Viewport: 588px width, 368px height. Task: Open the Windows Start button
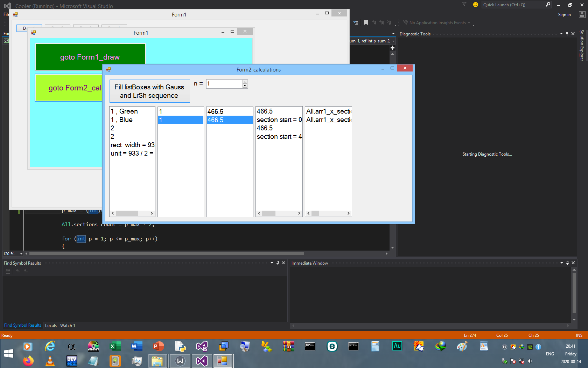tap(8, 353)
